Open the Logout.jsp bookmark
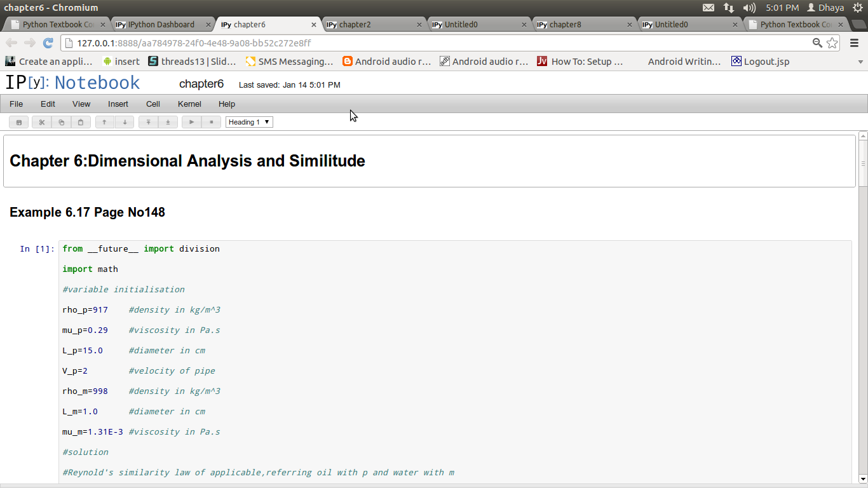The height and width of the screenshot is (488, 868). (761, 62)
